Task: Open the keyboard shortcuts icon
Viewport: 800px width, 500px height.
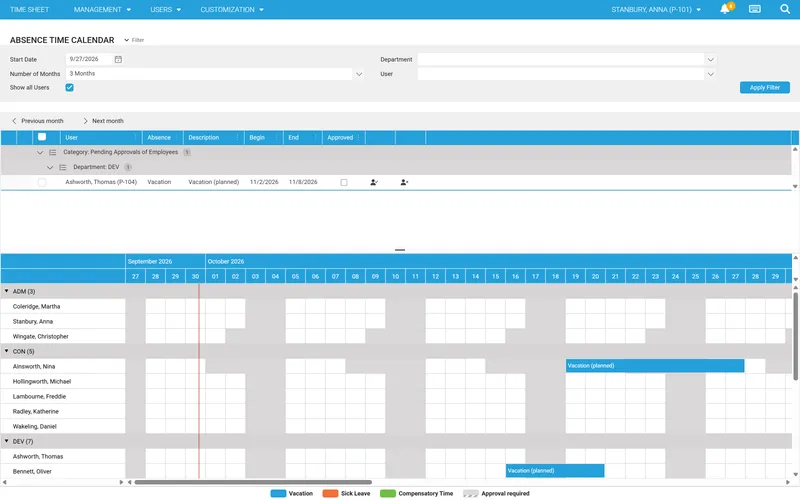Action: pyautogui.click(x=755, y=9)
